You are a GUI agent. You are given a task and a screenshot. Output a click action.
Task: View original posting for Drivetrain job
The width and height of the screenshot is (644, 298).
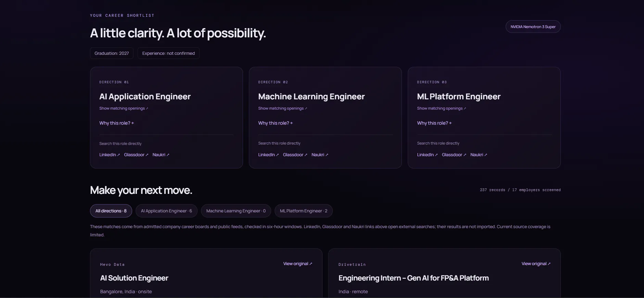(x=536, y=264)
